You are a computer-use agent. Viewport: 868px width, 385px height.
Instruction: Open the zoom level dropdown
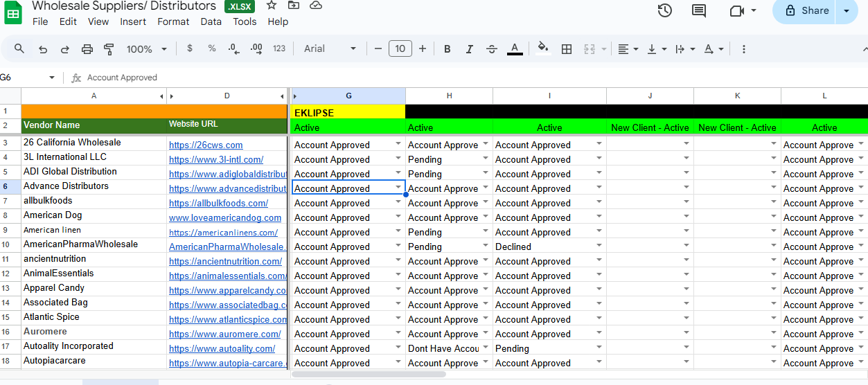(x=147, y=48)
